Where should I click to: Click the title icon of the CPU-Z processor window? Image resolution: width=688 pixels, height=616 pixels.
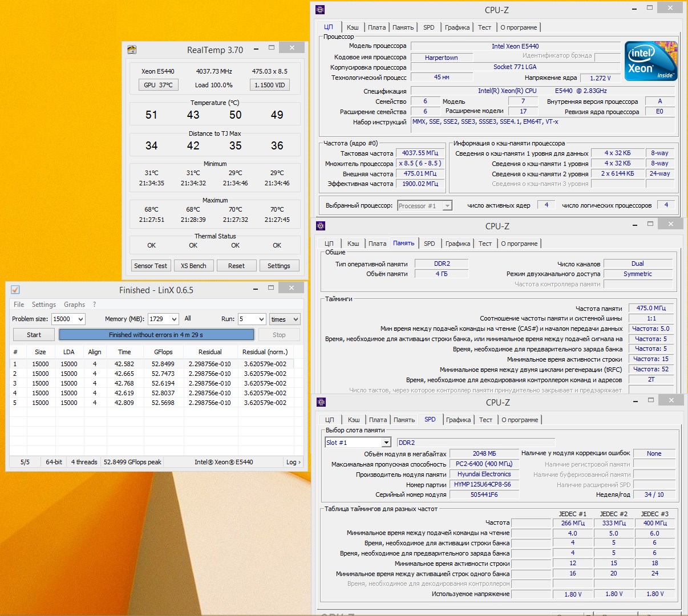tap(320, 10)
